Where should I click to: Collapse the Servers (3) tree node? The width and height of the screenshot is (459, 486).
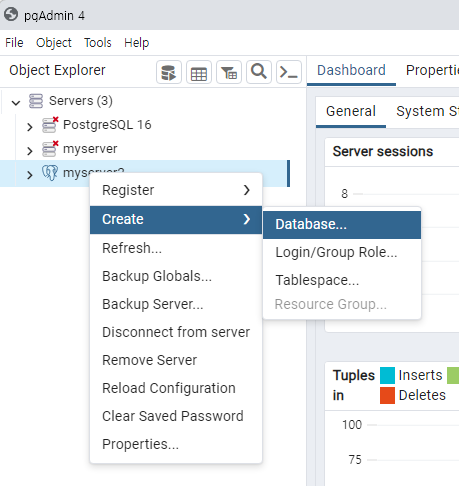point(16,103)
